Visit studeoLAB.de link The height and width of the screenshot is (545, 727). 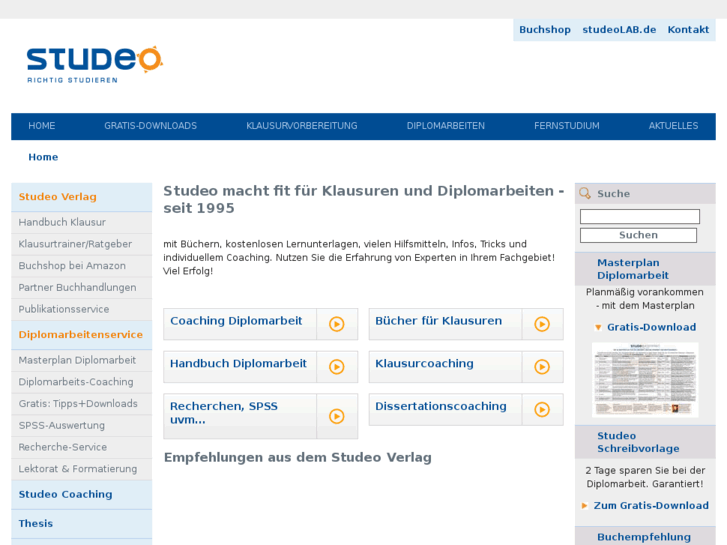coord(619,30)
